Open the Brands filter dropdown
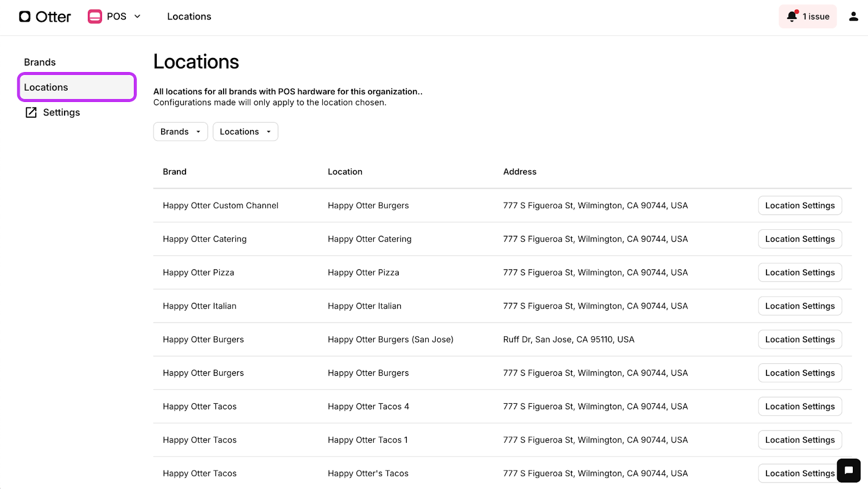This screenshot has height=489, width=868. point(181,132)
